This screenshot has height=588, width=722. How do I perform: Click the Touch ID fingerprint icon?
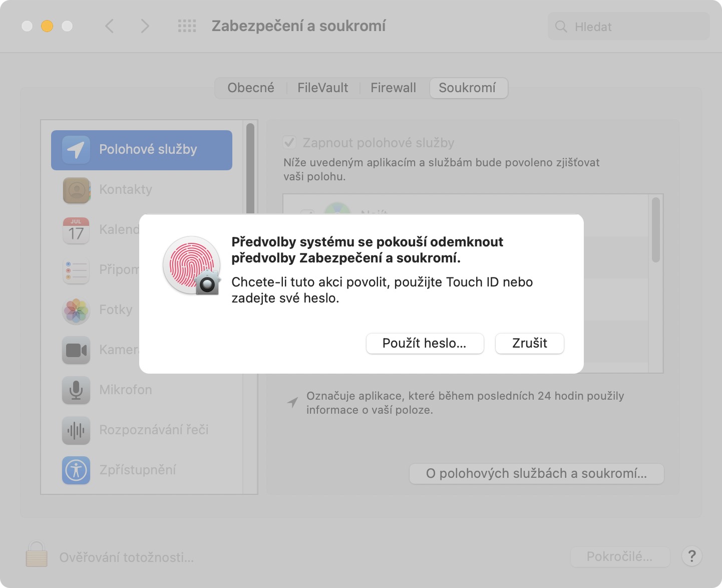tap(192, 265)
